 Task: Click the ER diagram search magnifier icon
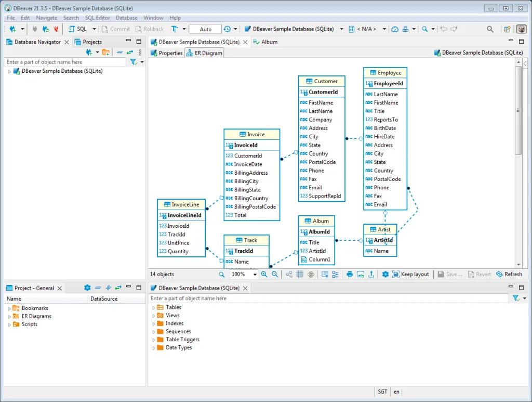(221, 275)
